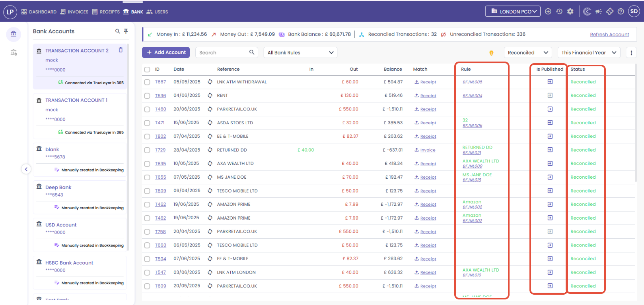Check the T729 RETURNED DD checkbox
The image size is (644, 305).
[147, 150]
